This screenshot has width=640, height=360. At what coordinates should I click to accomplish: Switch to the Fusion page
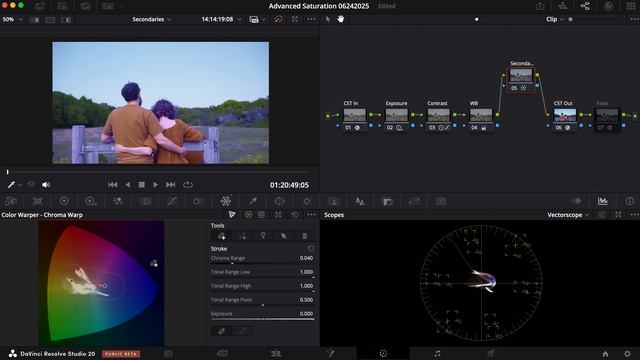(x=330, y=353)
